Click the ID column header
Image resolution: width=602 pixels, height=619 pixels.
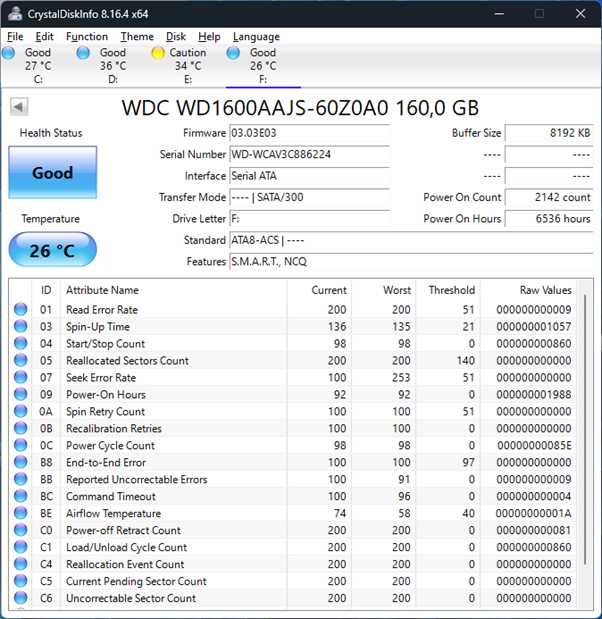pos(46,290)
